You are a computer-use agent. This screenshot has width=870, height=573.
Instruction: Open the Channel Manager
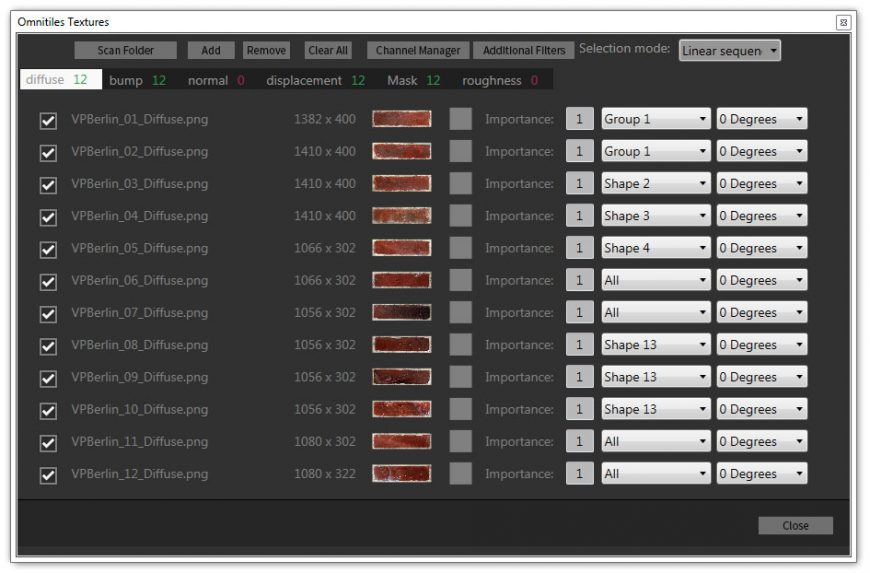click(x=418, y=50)
